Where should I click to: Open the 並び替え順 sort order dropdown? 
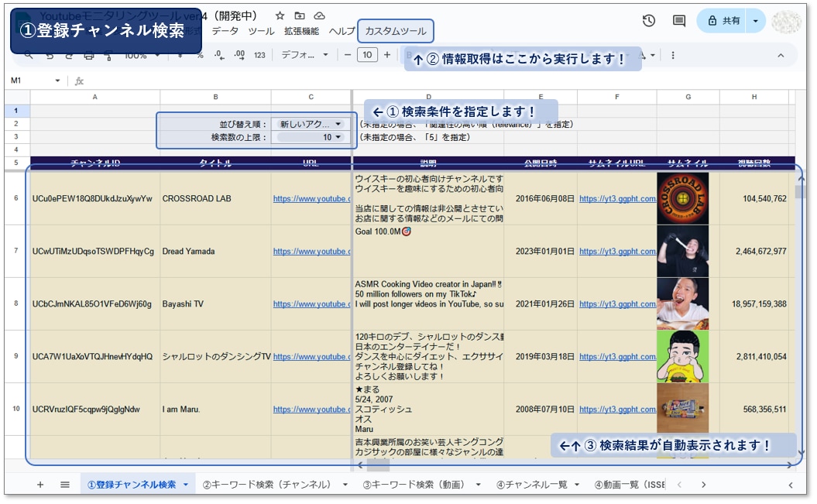[x=311, y=124]
